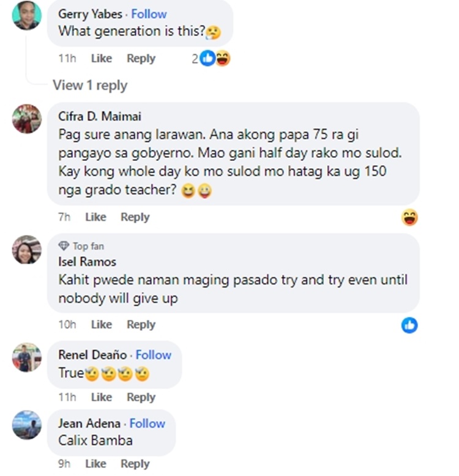Open Cifra D. Maimai's profile picture
This screenshot has height=476, width=459.
(x=27, y=118)
